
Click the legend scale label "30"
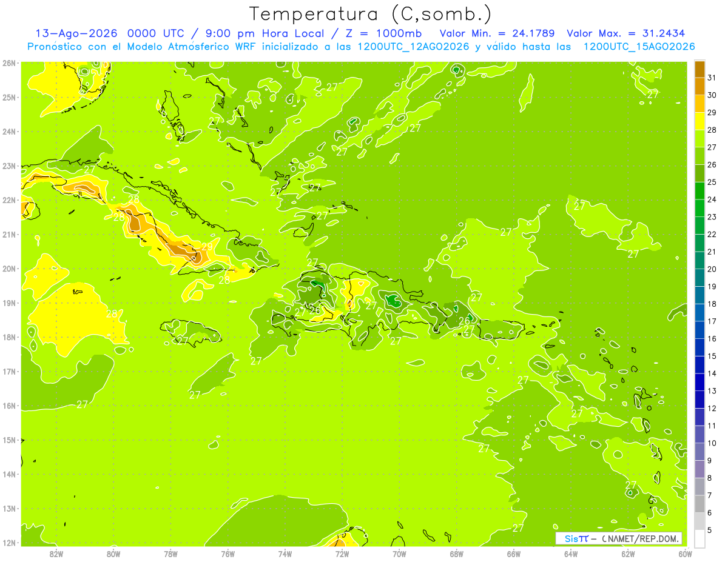pos(712,95)
